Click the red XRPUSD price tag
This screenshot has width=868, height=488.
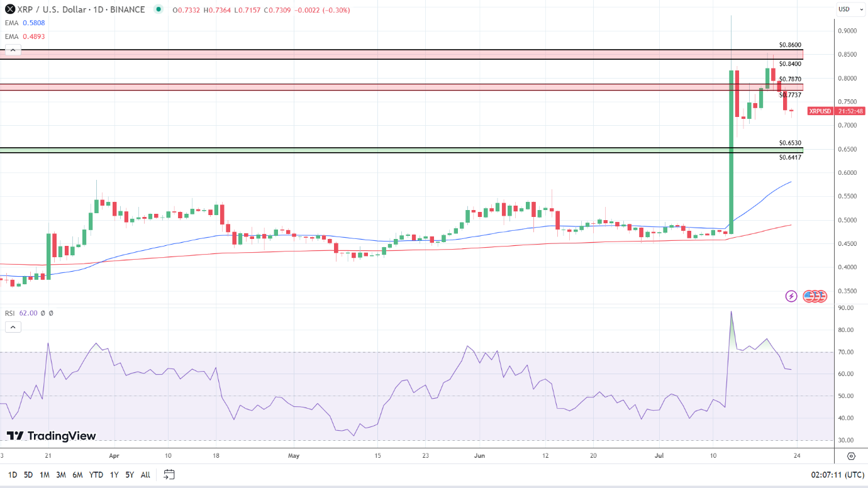pyautogui.click(x=820, y=111)
